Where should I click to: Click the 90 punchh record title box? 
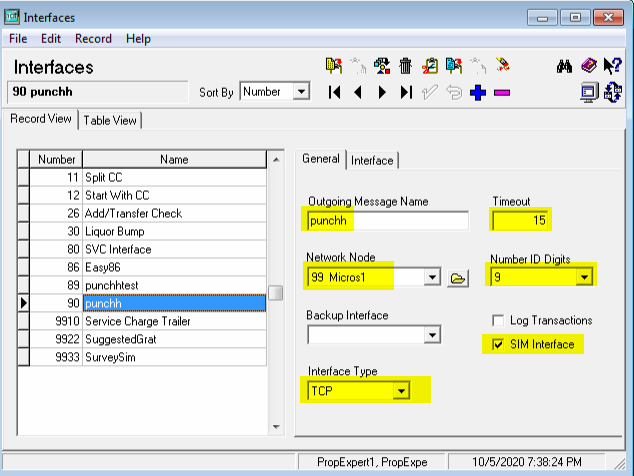point(97,92)
